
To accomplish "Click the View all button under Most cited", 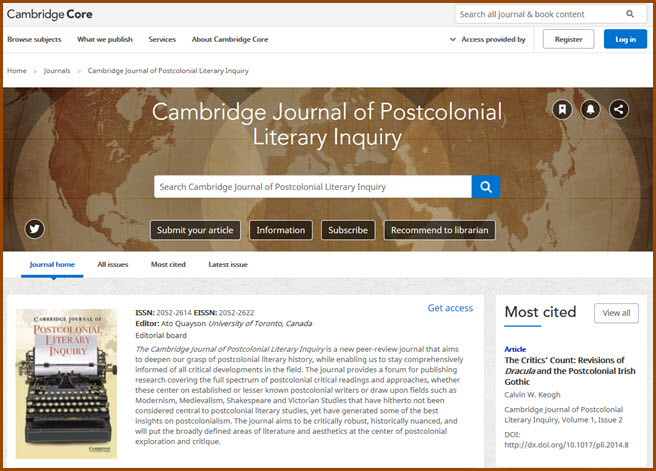I will [x=616, y=313].
